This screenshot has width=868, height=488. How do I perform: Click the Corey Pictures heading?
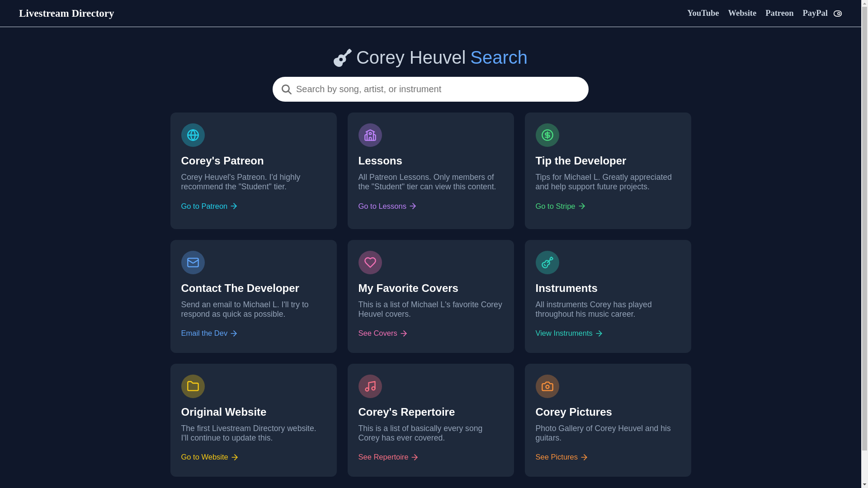[x=573, y=412]
